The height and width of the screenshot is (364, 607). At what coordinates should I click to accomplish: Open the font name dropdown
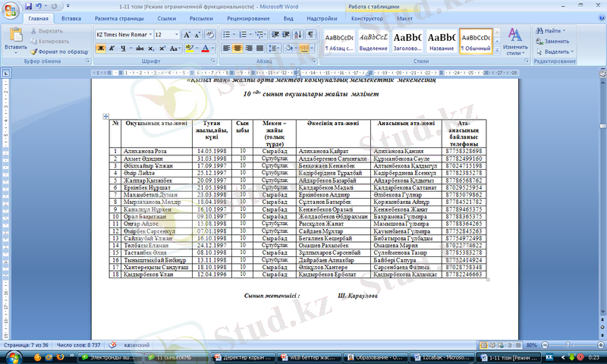coord(149,35)
